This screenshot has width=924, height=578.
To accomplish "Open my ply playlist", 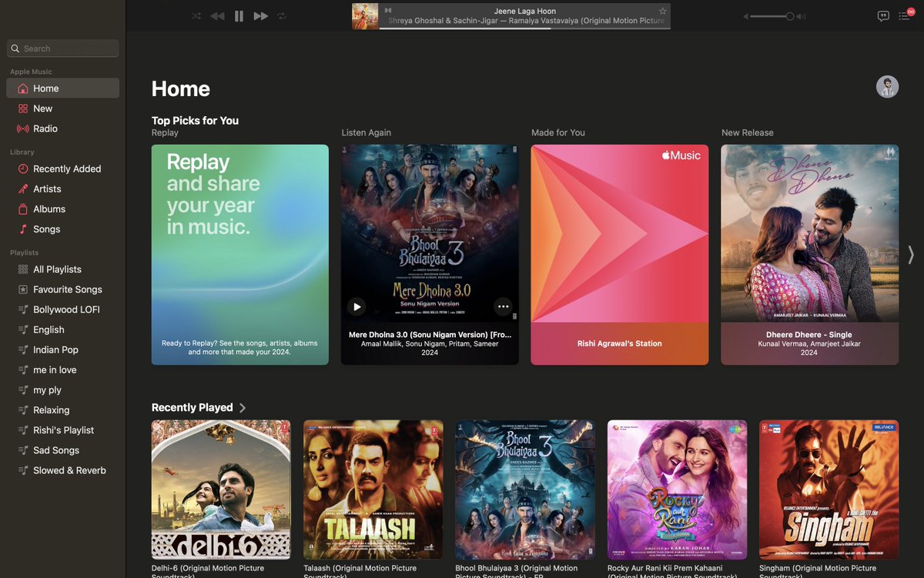I will point(63,390).
